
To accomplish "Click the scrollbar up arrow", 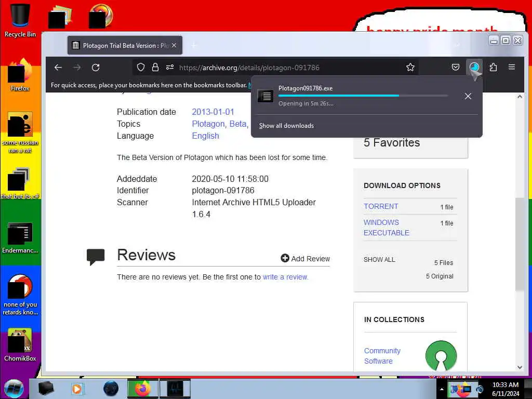I will 520,97.
